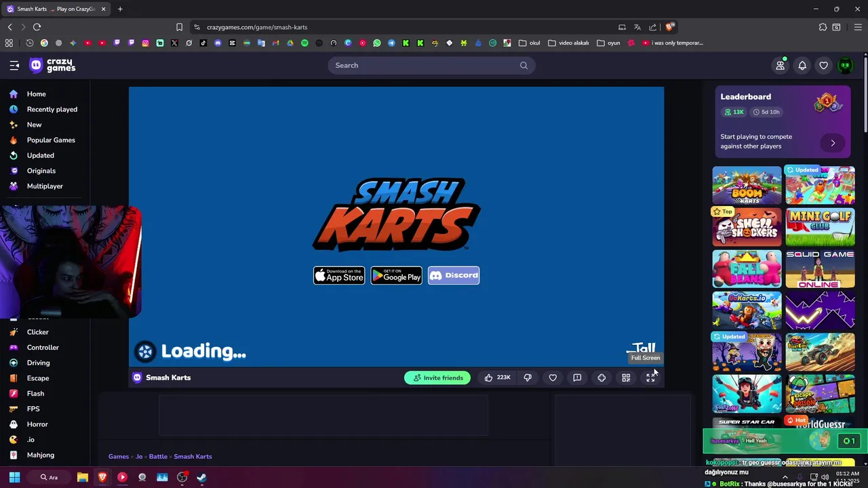Viewport: 868px width, 488px height.
Task: Go back in browser
Action: click(x=9, y=27)
